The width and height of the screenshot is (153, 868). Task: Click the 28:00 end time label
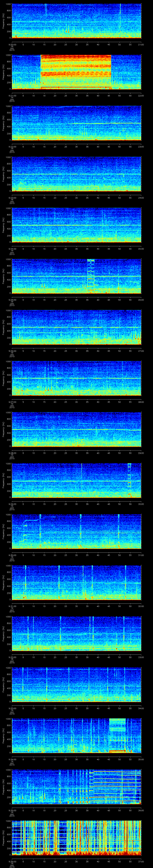(141, 402)
